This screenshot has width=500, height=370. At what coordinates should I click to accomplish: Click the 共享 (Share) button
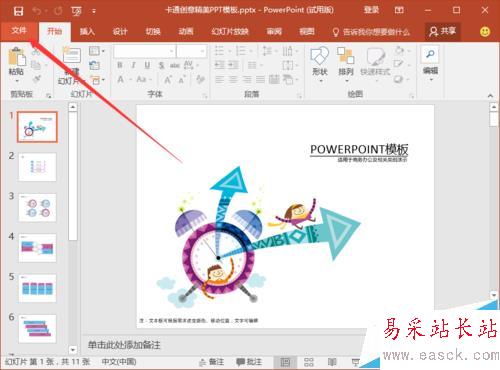point(443,31)
